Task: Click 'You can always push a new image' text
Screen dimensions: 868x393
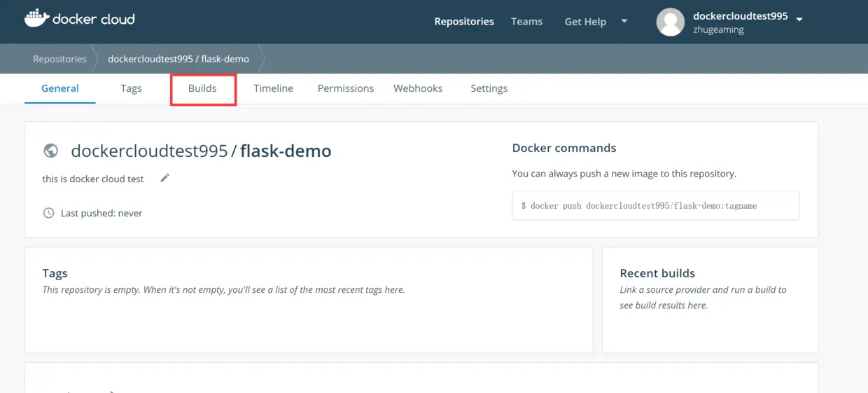Action: [624, 173]
